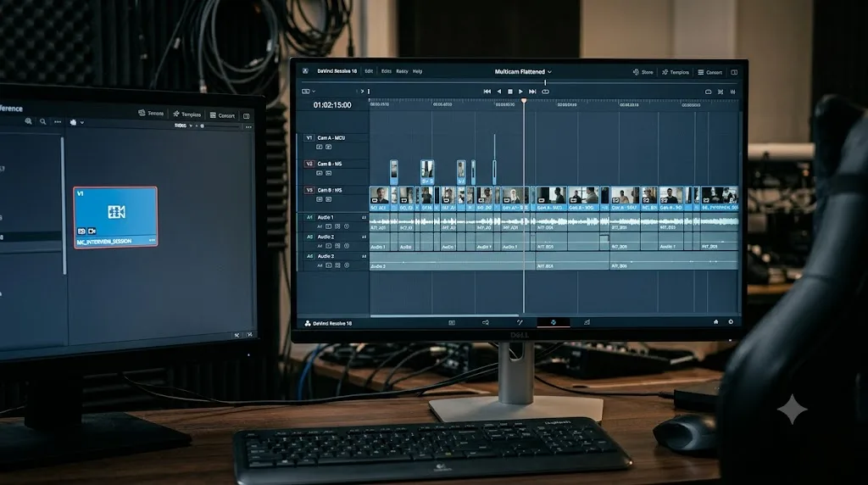
Task: Open the timeline view options dropdown
Action: coord(309,92)
